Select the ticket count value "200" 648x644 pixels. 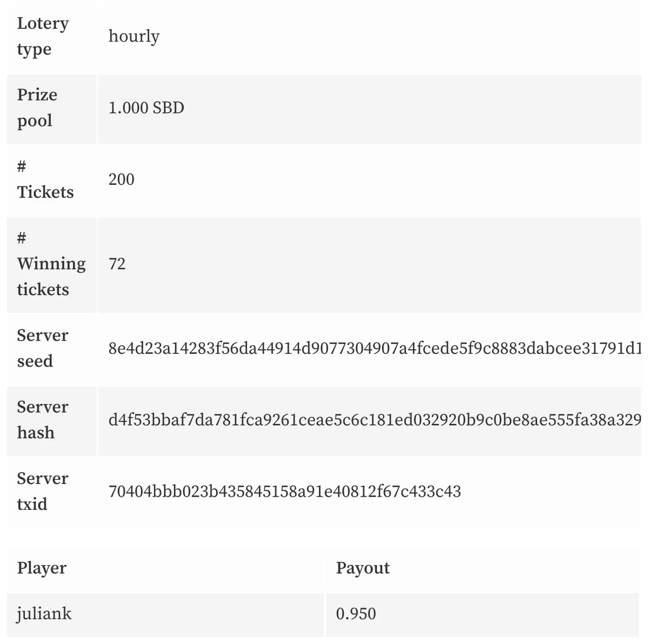[121, 179]
